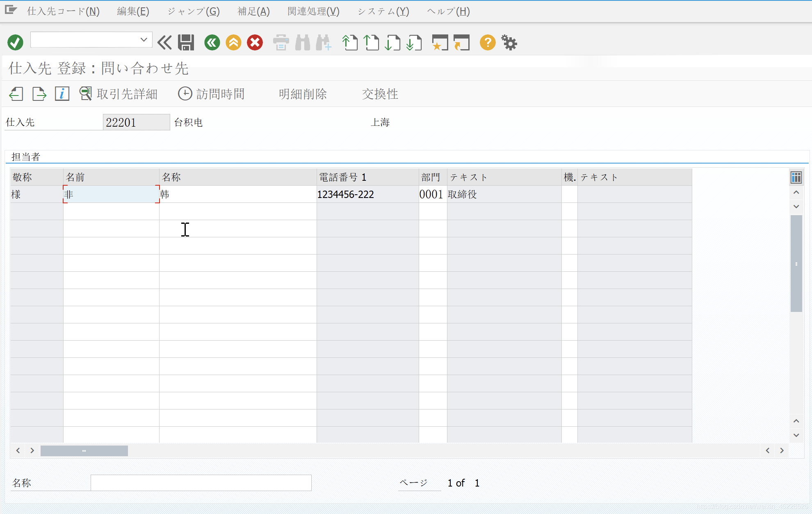Click the yellow Help question mark icon

[x=488, y=42]
